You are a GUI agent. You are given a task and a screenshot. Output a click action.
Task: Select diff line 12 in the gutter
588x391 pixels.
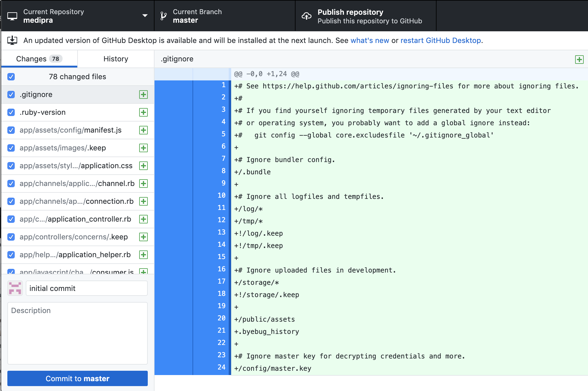coord(212,220)
